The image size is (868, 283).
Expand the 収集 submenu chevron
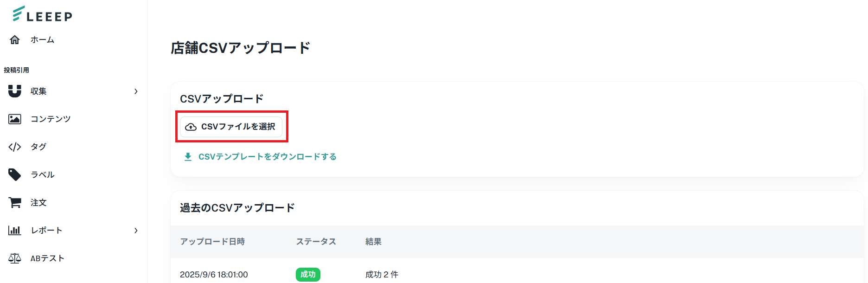click(136, 91)
